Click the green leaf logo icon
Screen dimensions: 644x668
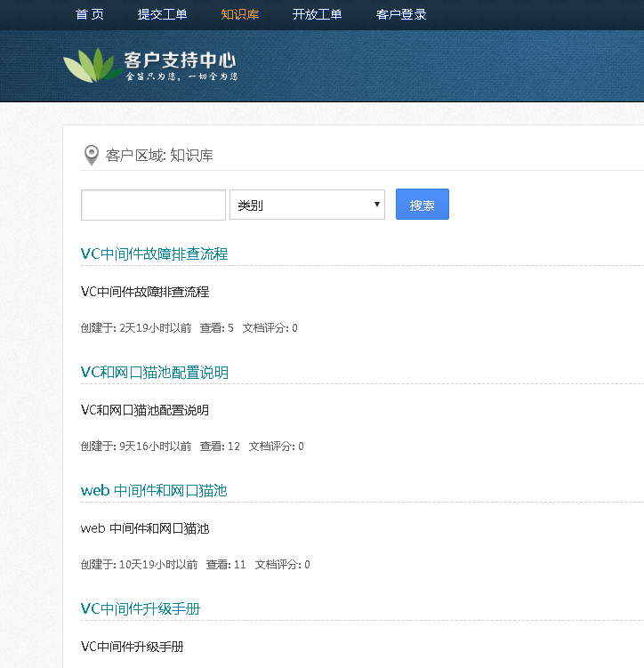tap(93, 66)
